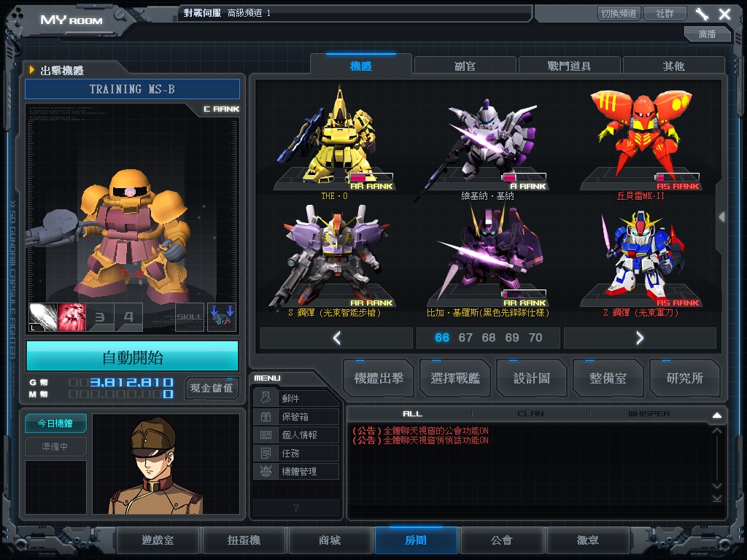The width and height of the screenshot is (747, 560).
Task: Open the 其他 tab
Action: pyautogui.click(x=673, y=66)
